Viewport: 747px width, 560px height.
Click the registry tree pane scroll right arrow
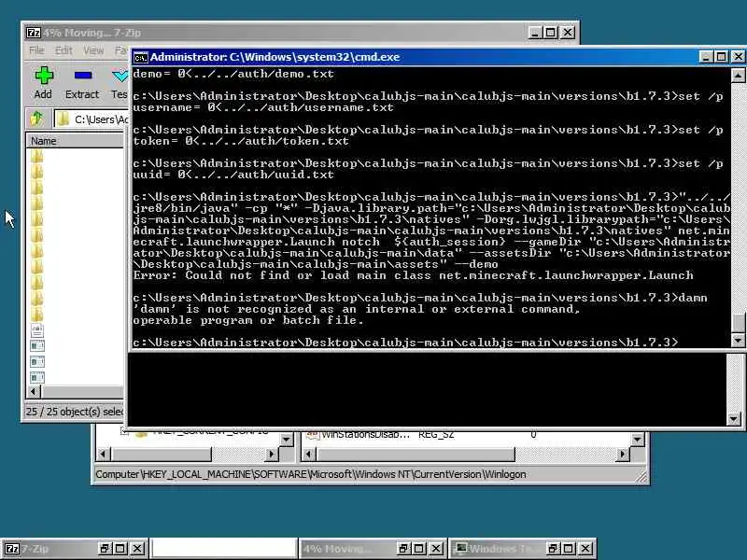coord(272,455)
